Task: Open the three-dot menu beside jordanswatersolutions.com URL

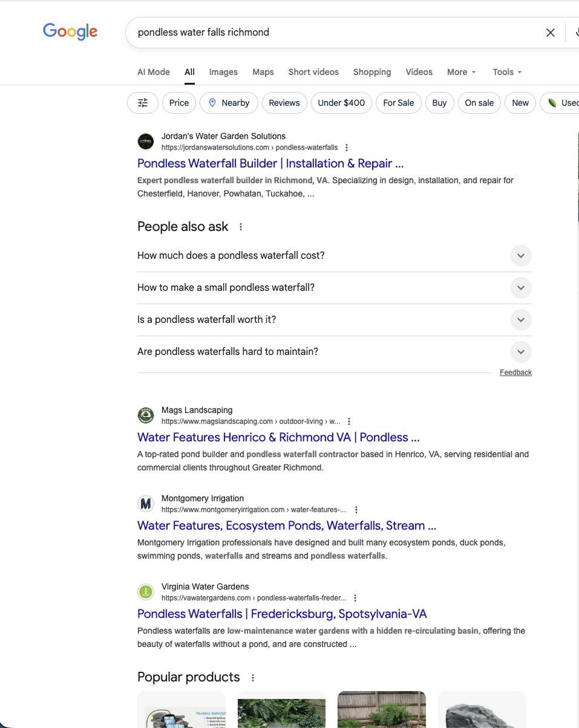Action: [x=347, y=148]
